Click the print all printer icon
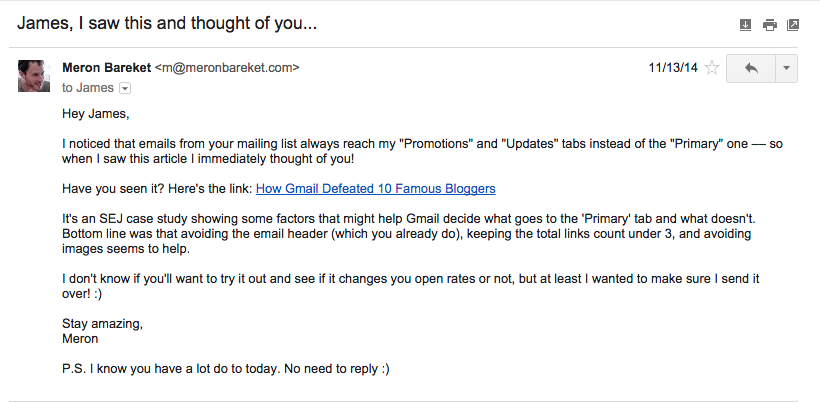 tap(769, 25)
